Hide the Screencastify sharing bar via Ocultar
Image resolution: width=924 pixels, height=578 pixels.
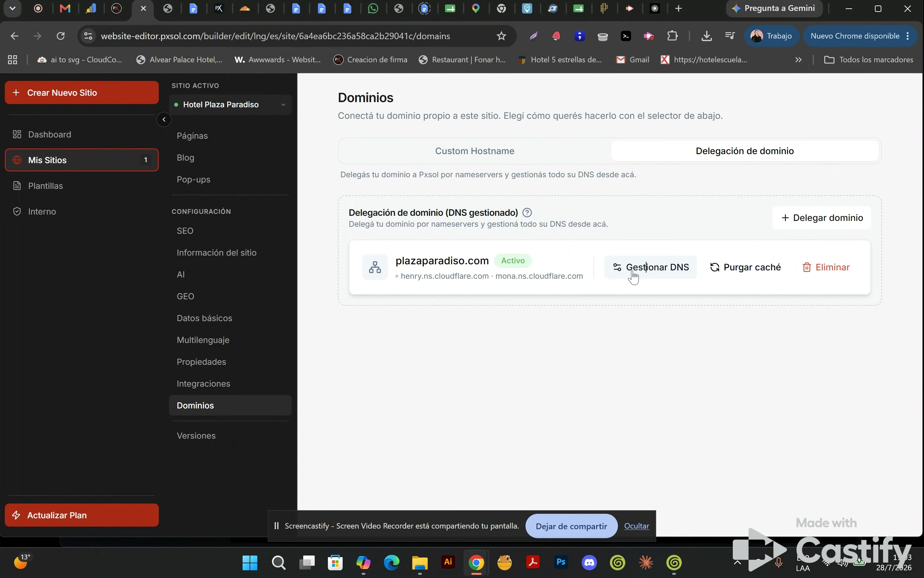637,526
